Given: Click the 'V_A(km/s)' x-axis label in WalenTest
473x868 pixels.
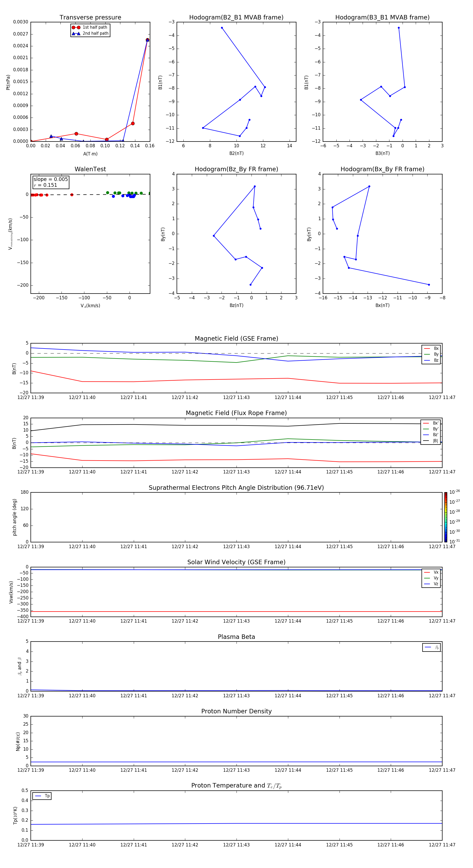Looking at the screenshot, I should [x=90, y=306].
